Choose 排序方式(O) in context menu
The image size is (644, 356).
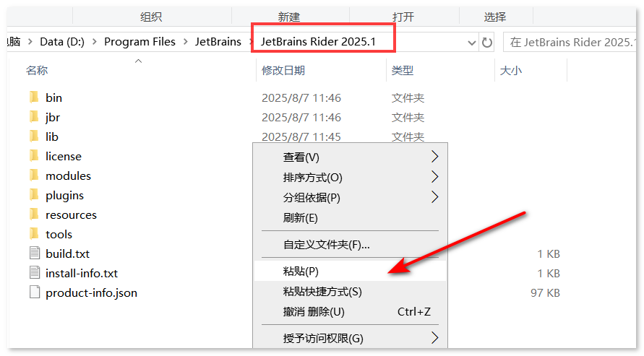coord(351,177)
